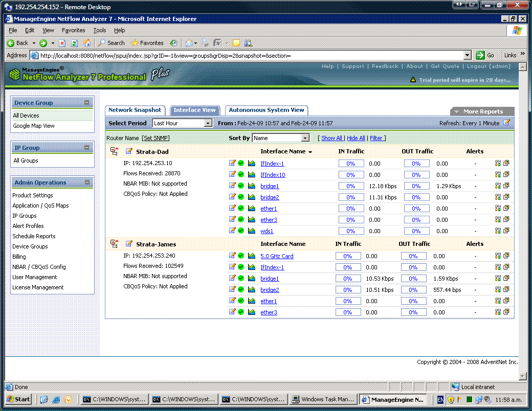The height and width of the screenshot is (411, 532).
Task: Open the Favorites menu in Internet Explorer
Action: click(73, 30)
